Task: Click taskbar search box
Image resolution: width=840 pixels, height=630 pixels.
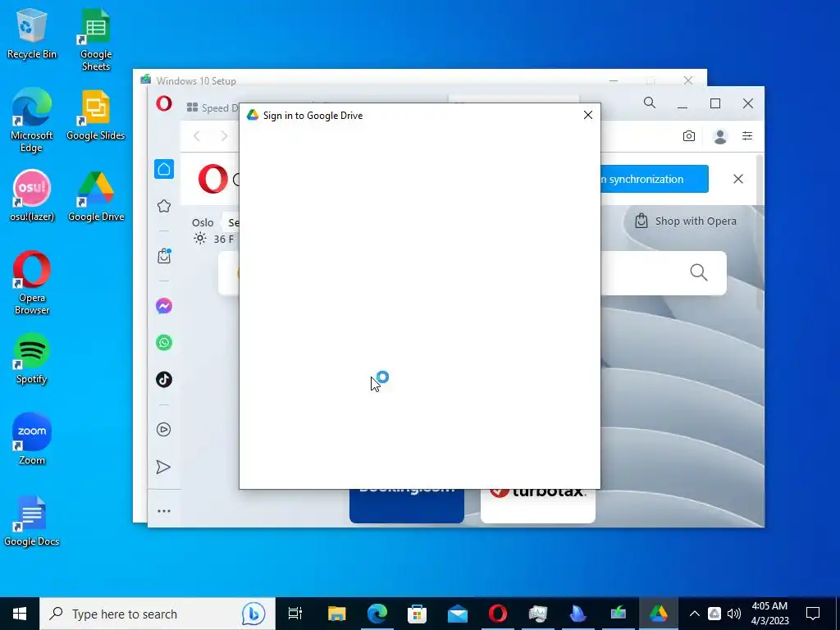Action: pyautogui.click(x=157, y=614)
